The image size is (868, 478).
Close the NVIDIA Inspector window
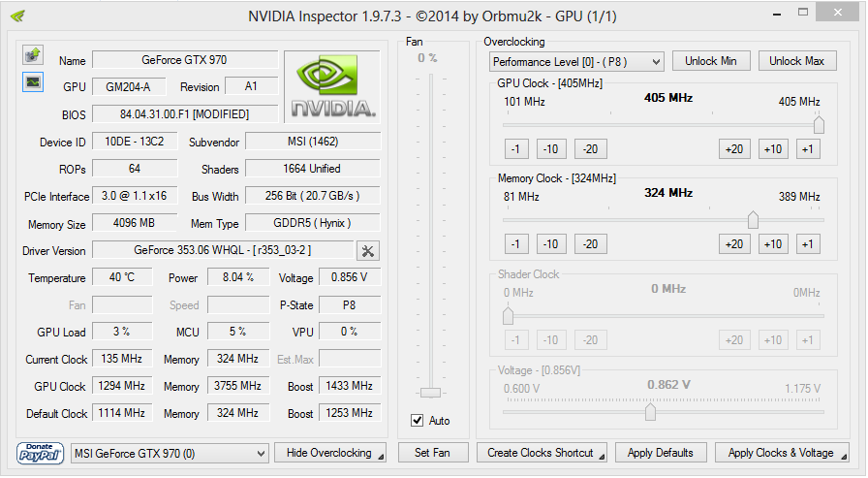[838, 13]
